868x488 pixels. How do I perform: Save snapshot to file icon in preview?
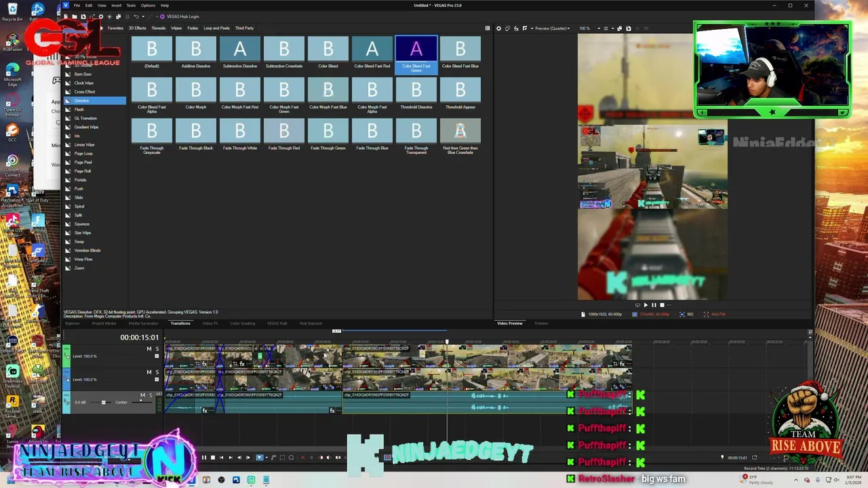pyautogui.click(x=629, y=28)
